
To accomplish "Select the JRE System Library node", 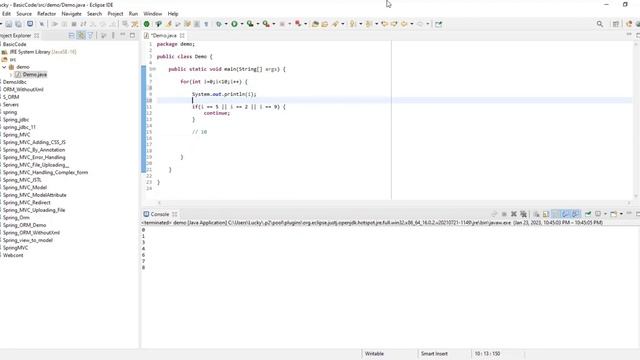I will tap(39, 52).
